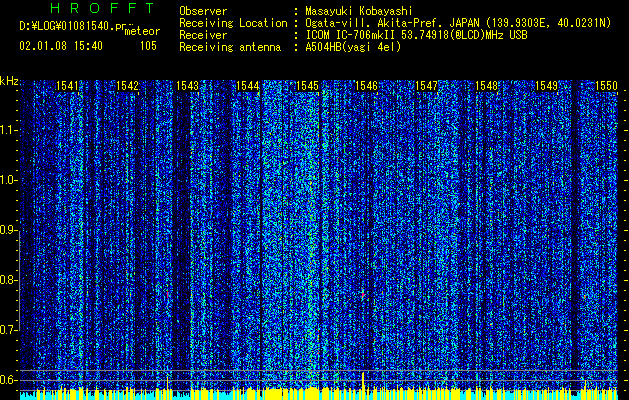This screenshot has width=629, height=400.
Task: Click the Receiving antenna label
Action: (230, 47)
